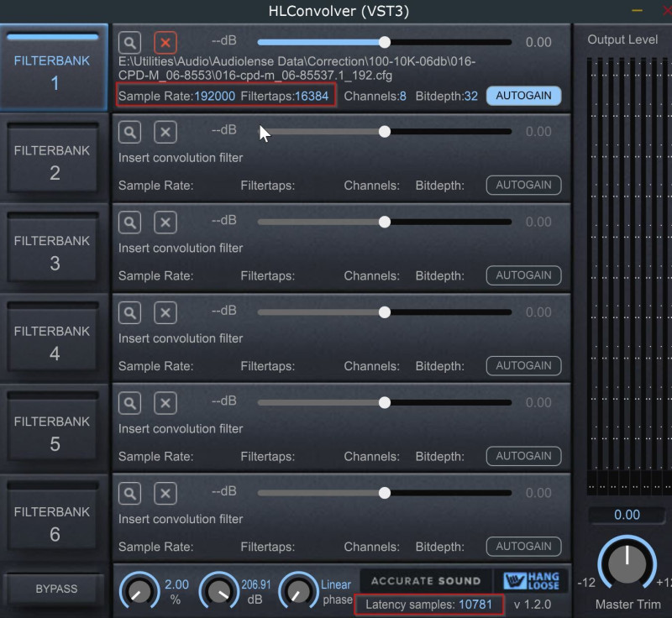Screen dimensions: 672x618
Task: Click Filterbank 2 gain slider handle
Action: [385, 132]
